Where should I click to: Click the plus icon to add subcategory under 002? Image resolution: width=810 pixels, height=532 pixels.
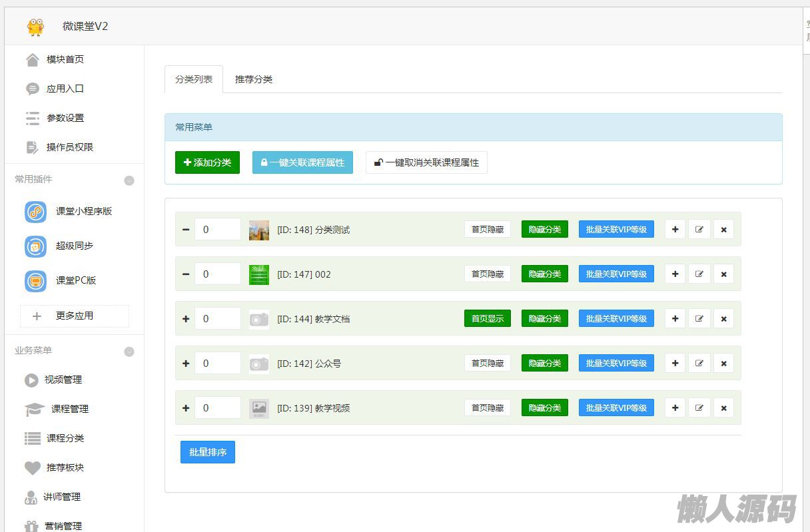pyautogui.click(x=675, y=274)
